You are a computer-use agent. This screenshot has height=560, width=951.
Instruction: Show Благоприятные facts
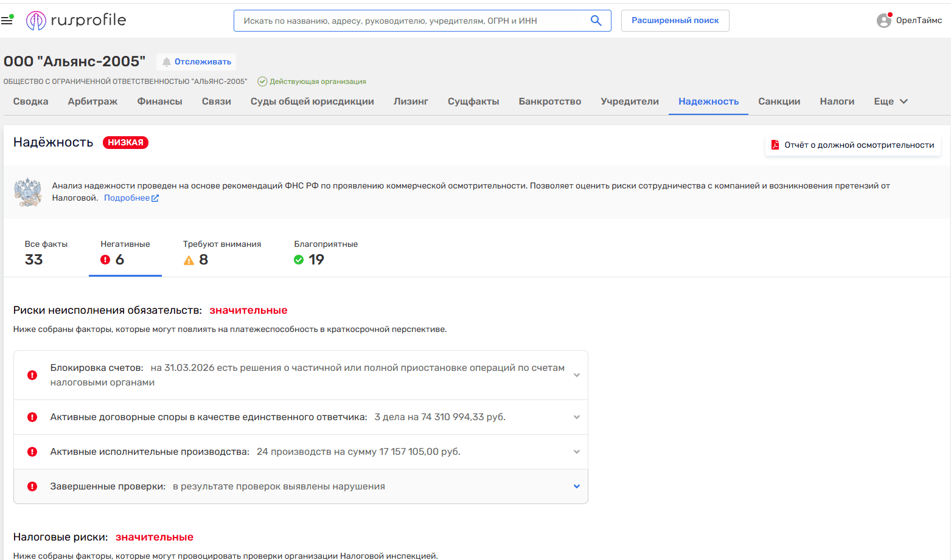[326, 252]
